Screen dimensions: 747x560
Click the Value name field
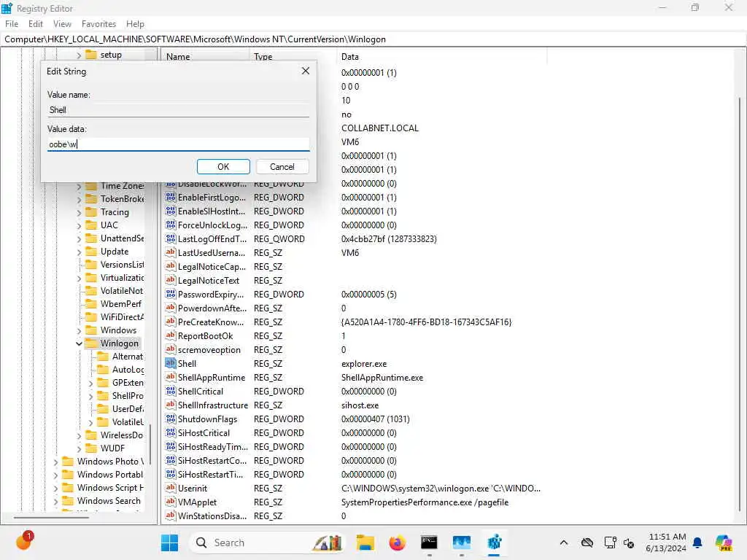pos(178,110)
